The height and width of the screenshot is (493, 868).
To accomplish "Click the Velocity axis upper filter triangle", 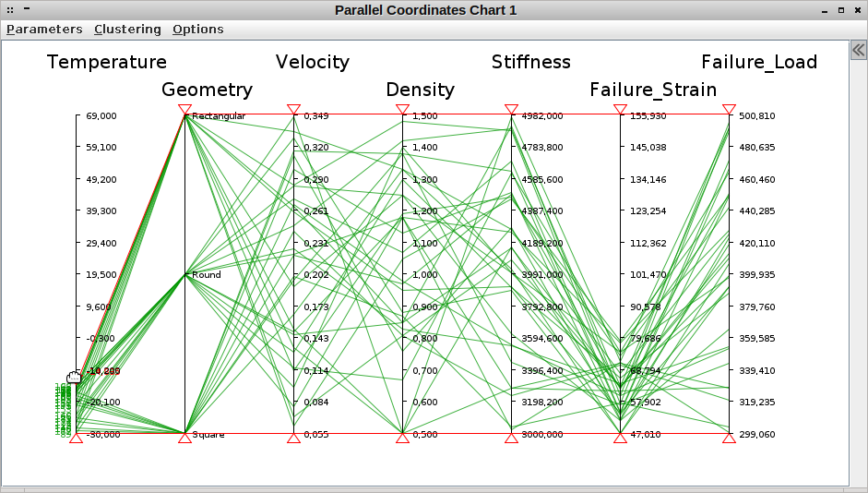I will pyautogui.click(x=294, y=109).
